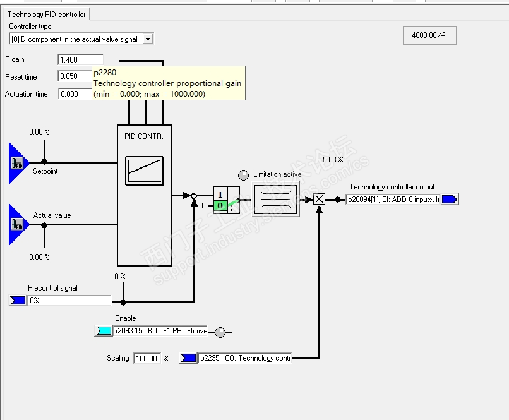The height and width of the screenshot is (420, 509).
Task: Click the multiplier X scaling node
Action: tap(319, 199)
